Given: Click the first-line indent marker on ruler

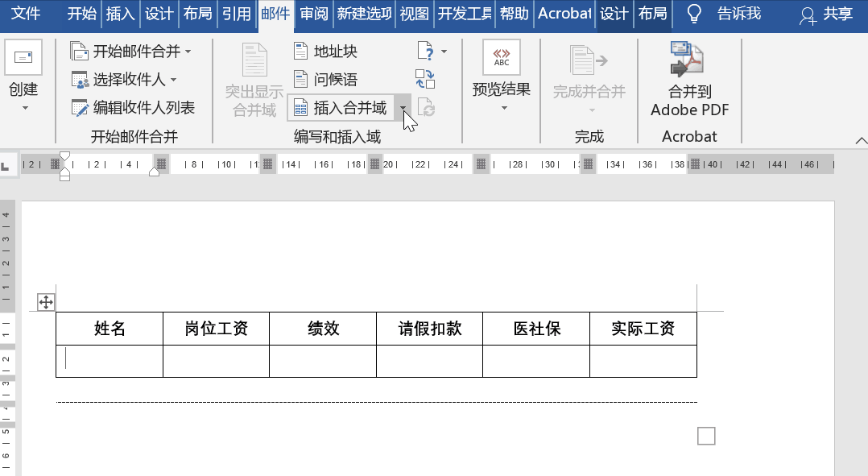Looking at the screenshot, I should pyautogui.click(x=64, y=156).
